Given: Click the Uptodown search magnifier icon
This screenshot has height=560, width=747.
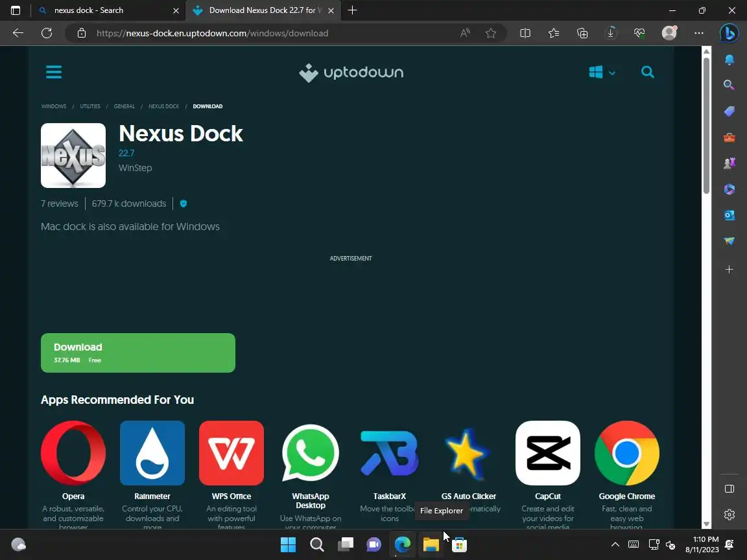Looking at the screenshot, I should tap(647, 72).
